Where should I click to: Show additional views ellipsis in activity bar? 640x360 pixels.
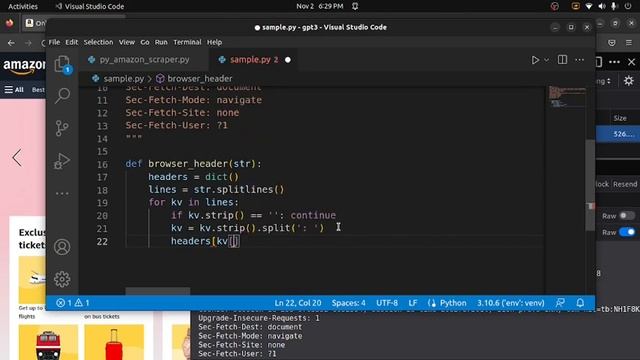pyautogui.click(x=62, y=193)
